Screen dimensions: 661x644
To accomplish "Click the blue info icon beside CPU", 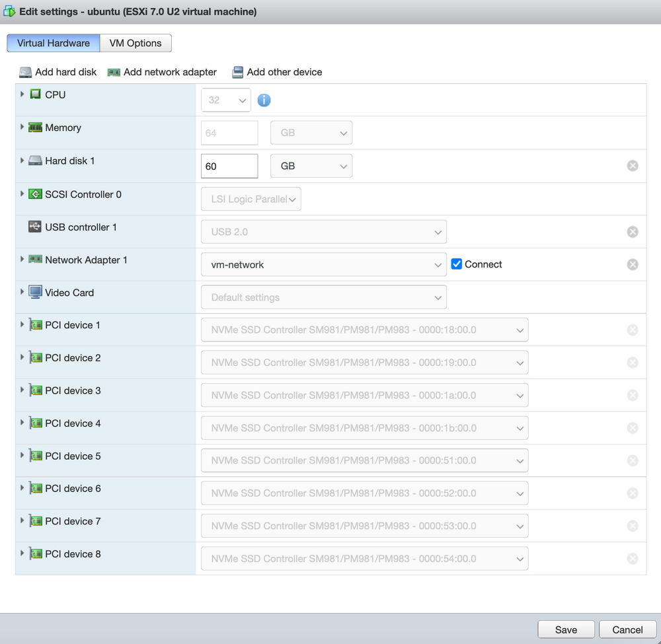I will (x=264, y=100).
